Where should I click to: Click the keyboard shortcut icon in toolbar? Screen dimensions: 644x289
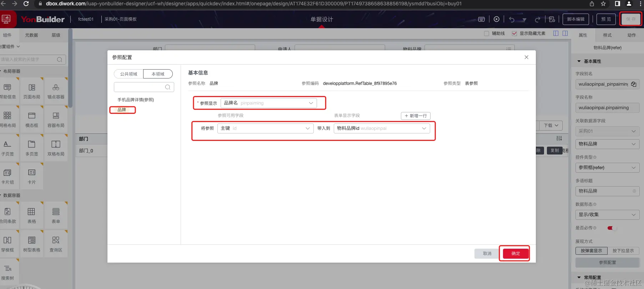(481, 19)
